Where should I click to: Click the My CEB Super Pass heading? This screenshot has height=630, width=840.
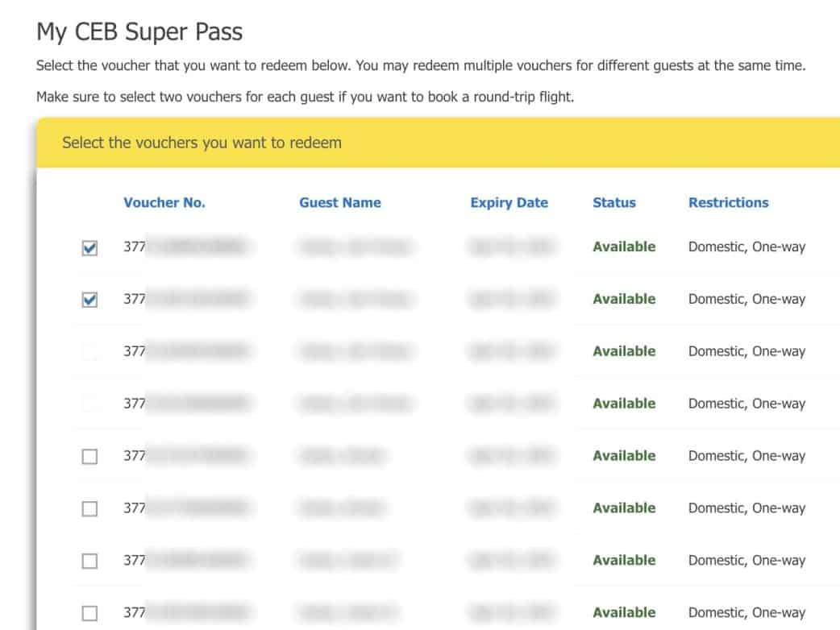click(x=139, y=32)
